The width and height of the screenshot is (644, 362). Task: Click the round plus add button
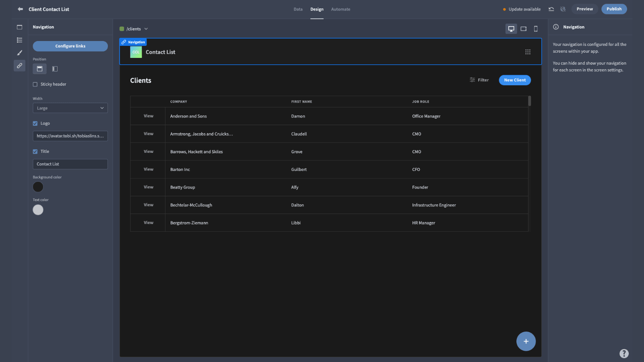pos(526,341)
